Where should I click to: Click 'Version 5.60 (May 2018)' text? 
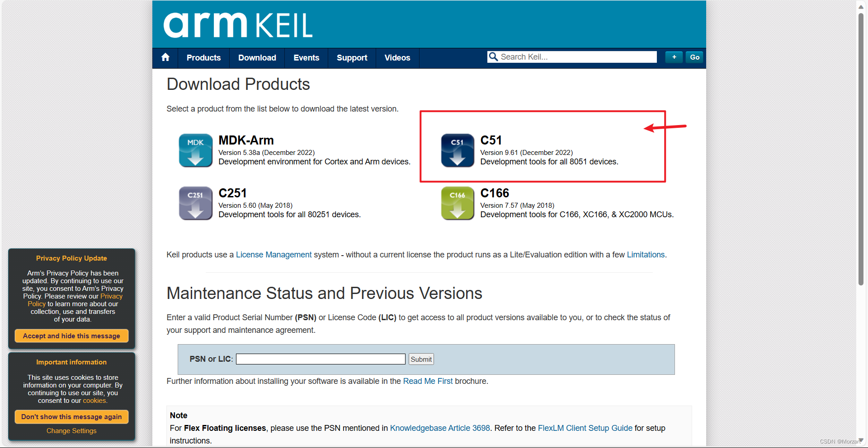click(255, 205)
